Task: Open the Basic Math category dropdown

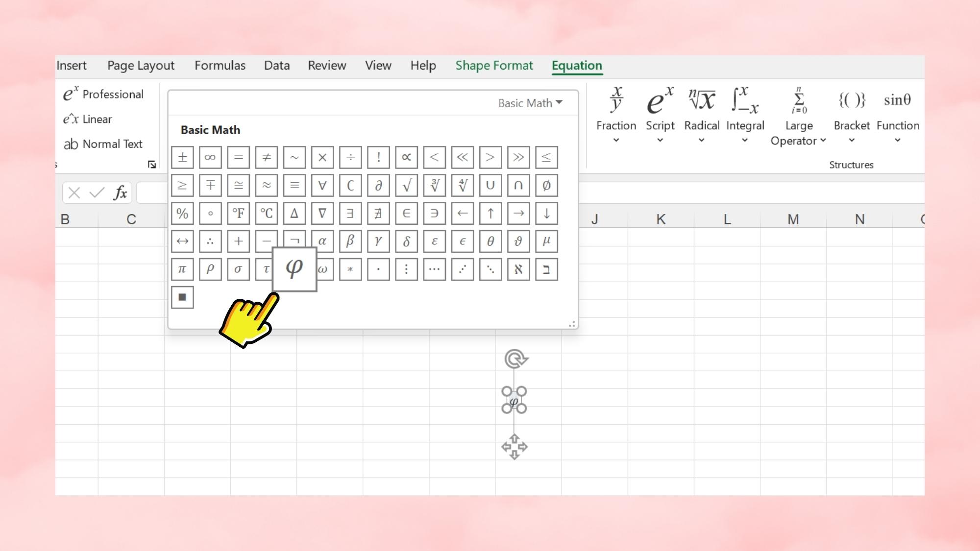Action: pyautogui.click(x=531, y=103)
